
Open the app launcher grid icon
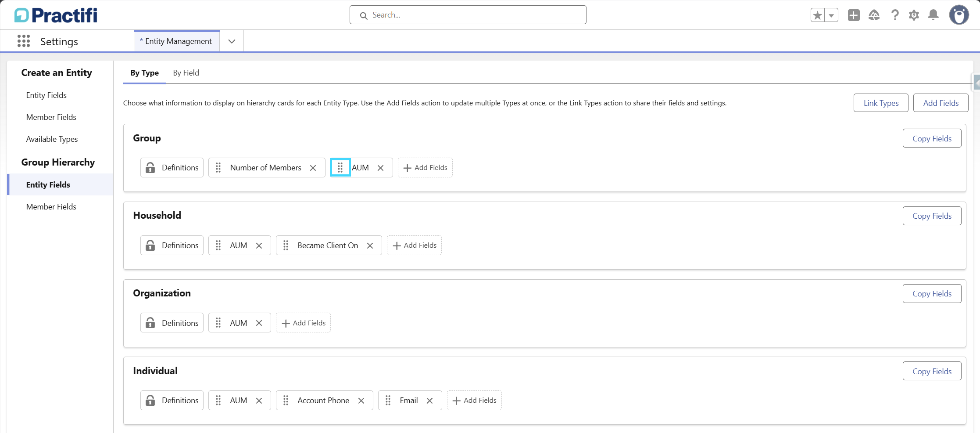click(24, 41)
